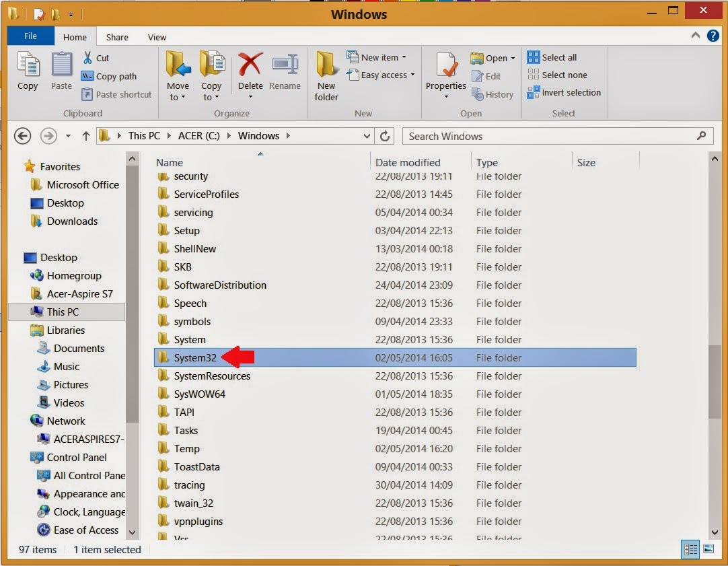Viewport: 728px width, 566px height.
Task: Click the search magnifier icon
Action: [x=702, y=135]
